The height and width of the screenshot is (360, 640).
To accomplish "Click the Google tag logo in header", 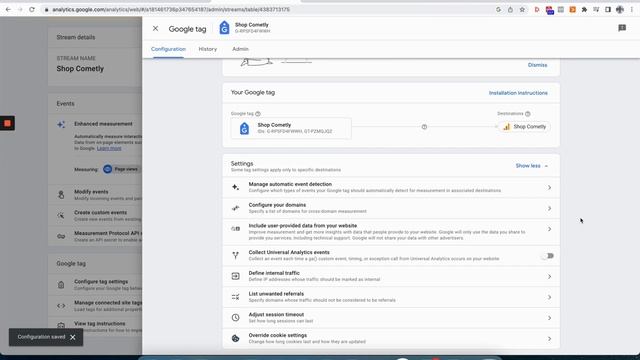I will tap(224, 28).
